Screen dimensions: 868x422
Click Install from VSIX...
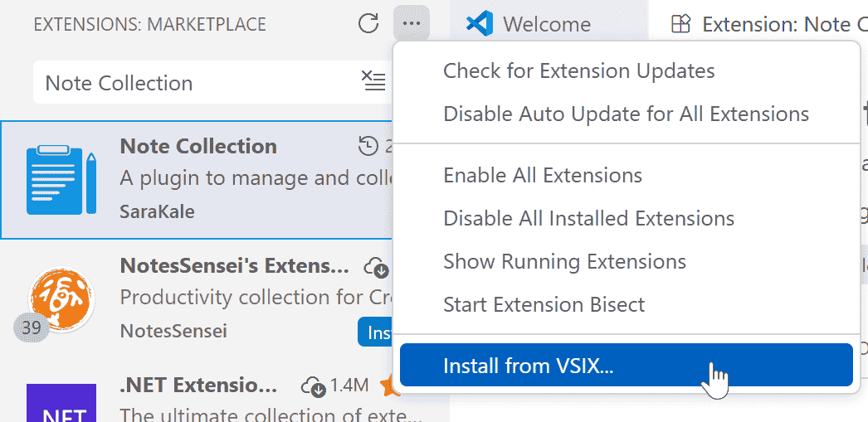626,365
